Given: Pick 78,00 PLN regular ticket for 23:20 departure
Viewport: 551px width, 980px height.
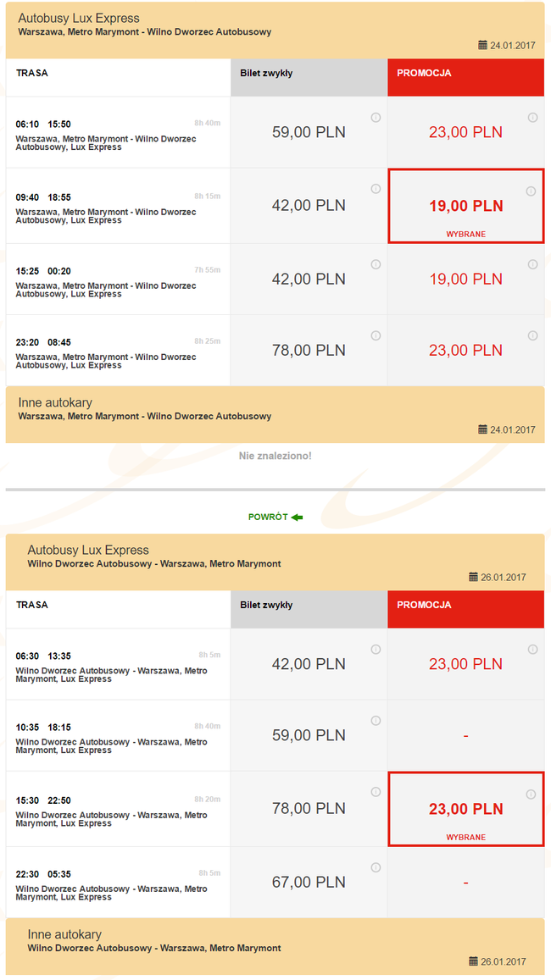Looking at the screenshot, I should [309, 351].
